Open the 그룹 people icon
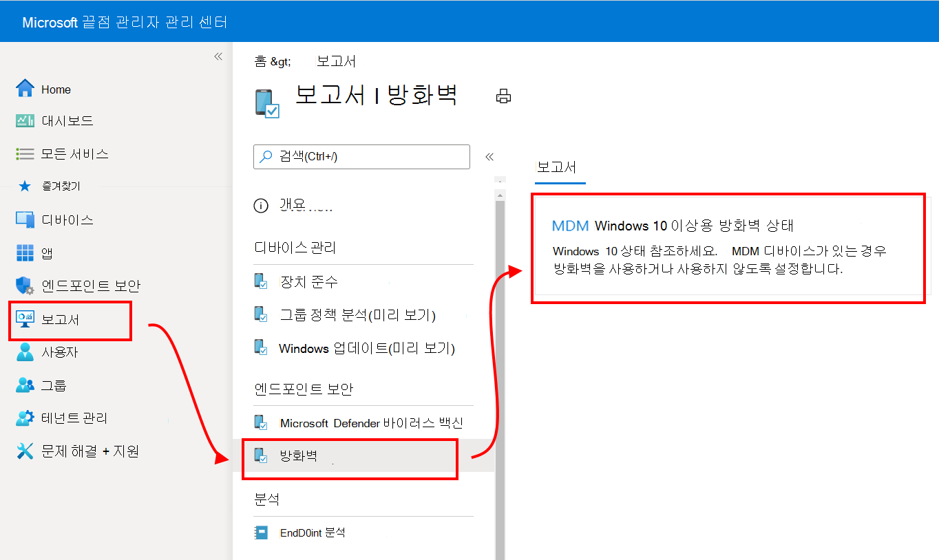This screenshot has width=939, height=560. coord(25,385)
